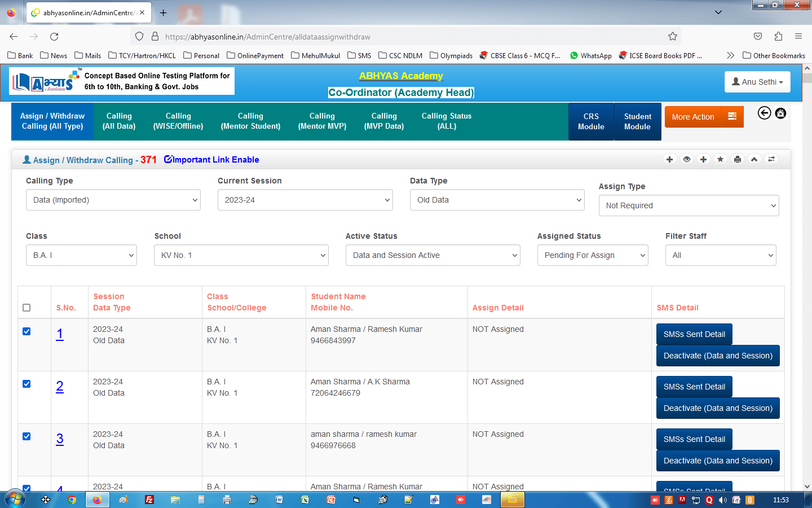Click the home icon beside More Action
This screenshot has width=812, height=508.
[780, 113]
